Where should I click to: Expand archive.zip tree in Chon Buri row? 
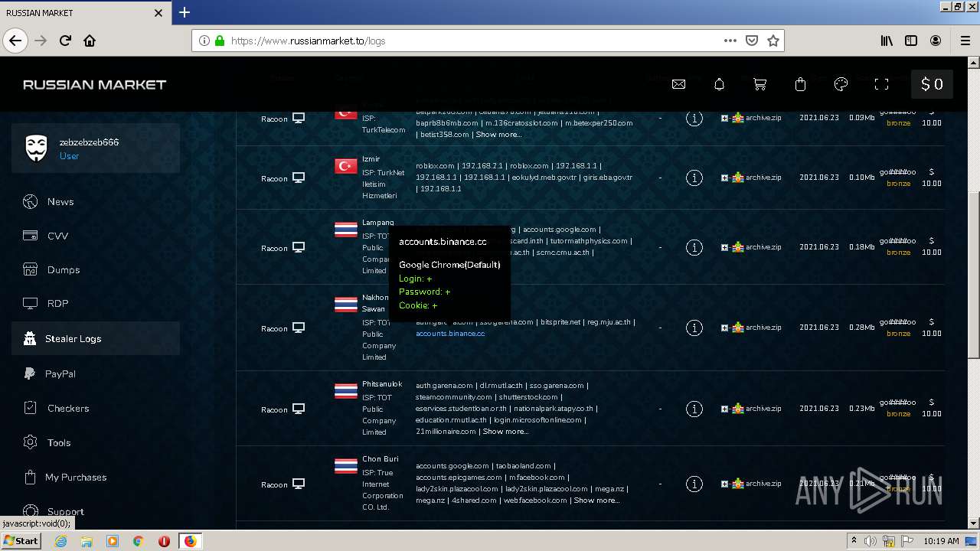[724, 484]
